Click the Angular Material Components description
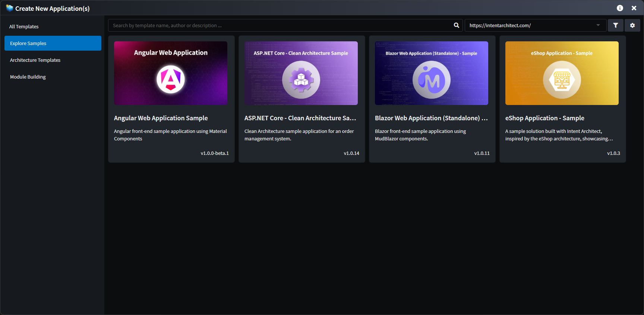The image size is (644, 315). click(170, 135)
